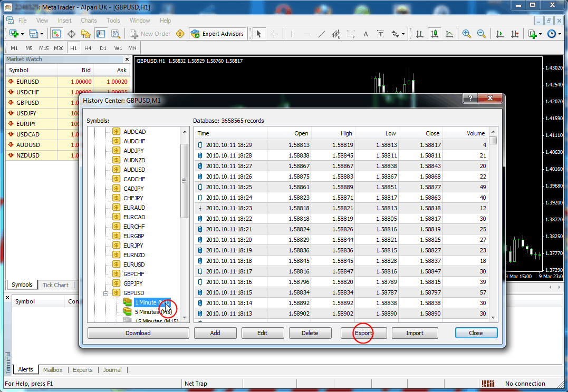Screen dimensions: 568x392
Task: Collapse the GBPUSD symbol tree node
Action: pyautogui.click(x=106, y=293)
